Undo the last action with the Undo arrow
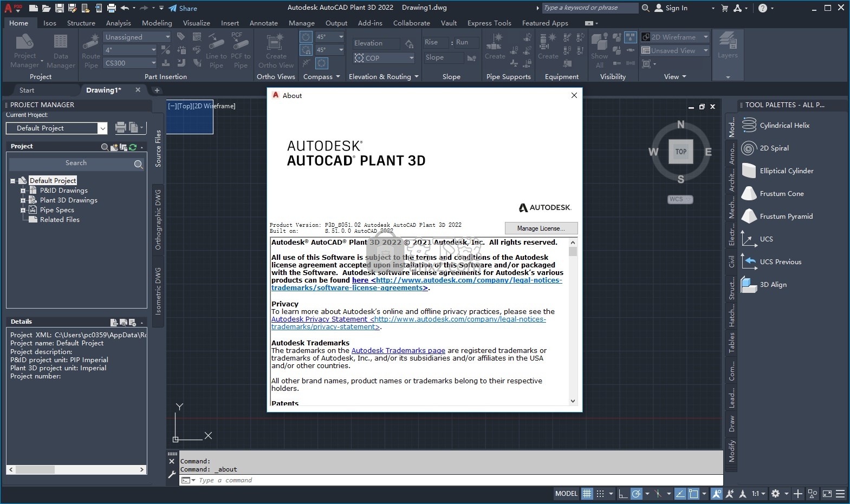The height and width of the screenshot is (504, 850). pyautogui.click(x=125, y=8)
